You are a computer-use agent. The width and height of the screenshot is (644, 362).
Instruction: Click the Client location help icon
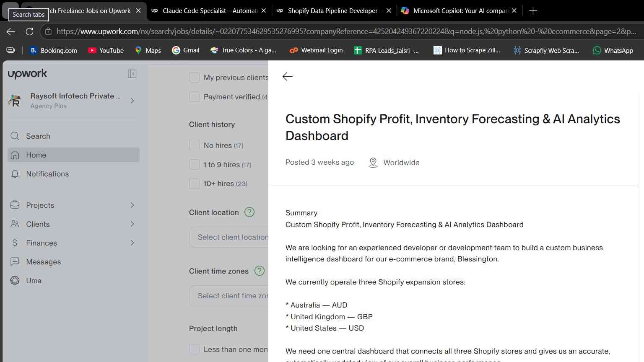click(249, 212)
